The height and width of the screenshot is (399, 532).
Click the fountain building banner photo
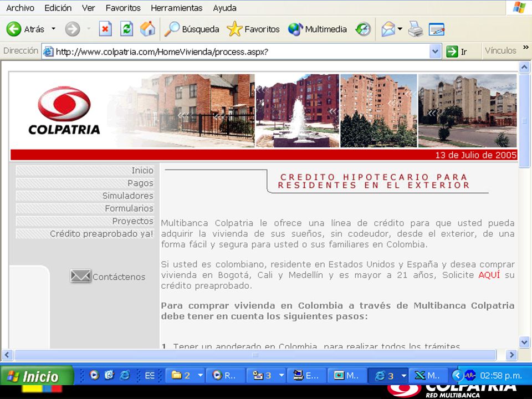(297, 111)
